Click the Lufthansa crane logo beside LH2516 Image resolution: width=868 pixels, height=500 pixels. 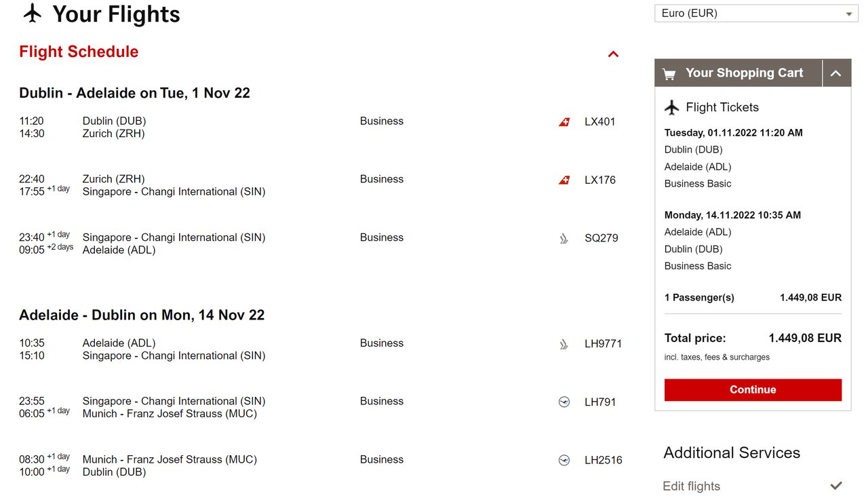click(564, 461)
